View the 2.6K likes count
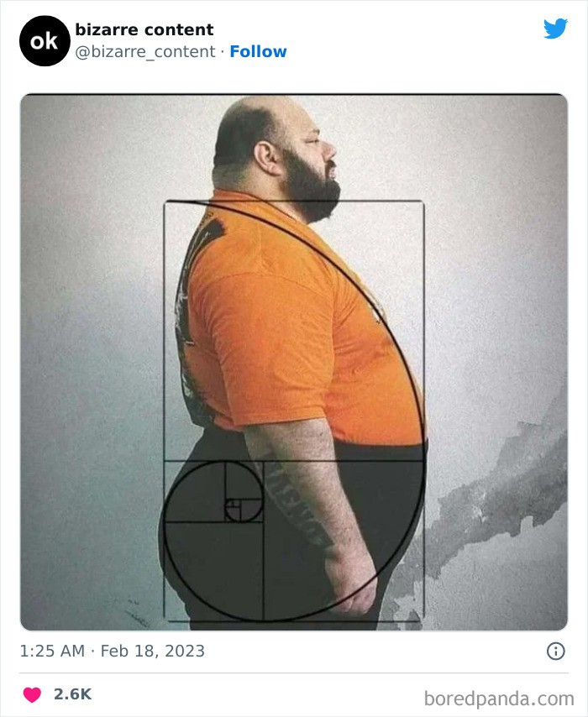The height and width of the screenshot is (717, 588). pos(73,694)
